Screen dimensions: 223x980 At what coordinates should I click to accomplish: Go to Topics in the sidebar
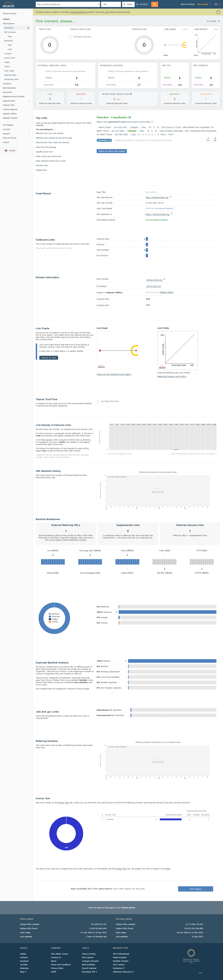pos(7,67)
